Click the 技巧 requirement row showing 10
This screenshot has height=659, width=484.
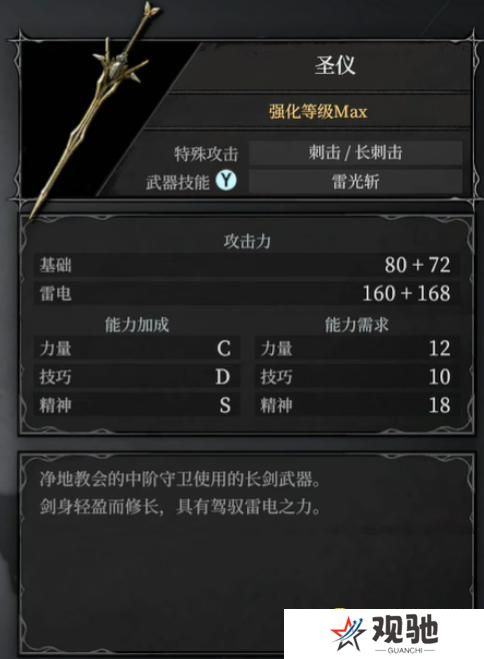pos(357,377)
